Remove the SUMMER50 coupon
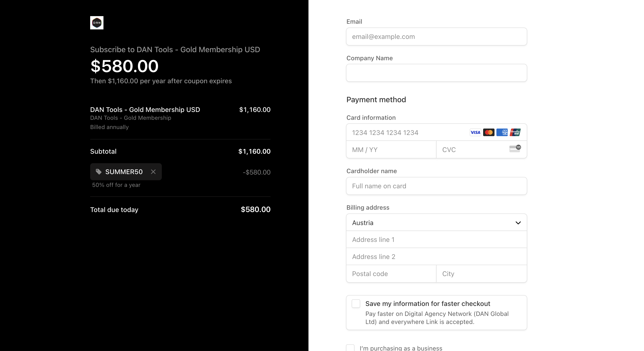 pos(153,172)
